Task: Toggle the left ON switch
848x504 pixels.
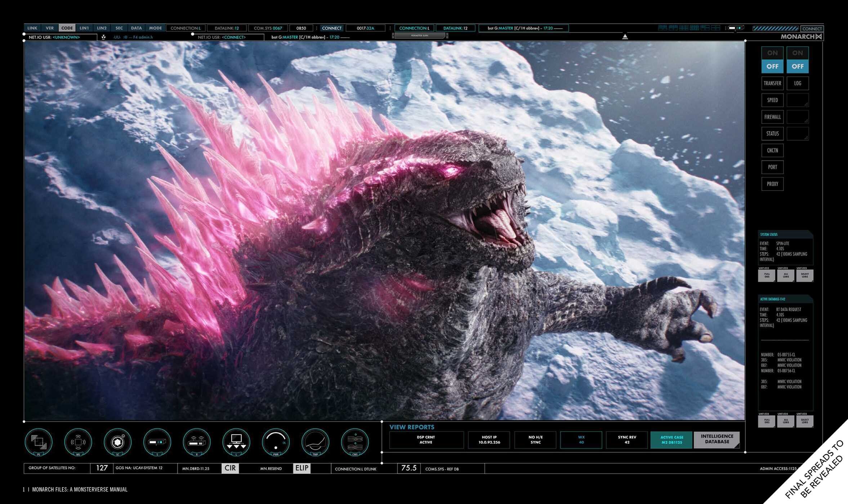Action: pyautogui.click(x=772, y=53)
